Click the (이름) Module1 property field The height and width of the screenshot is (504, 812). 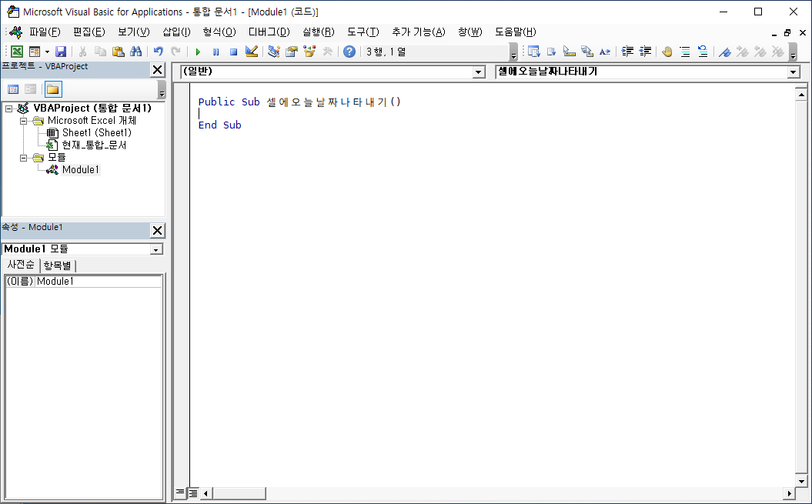[83, 282]
